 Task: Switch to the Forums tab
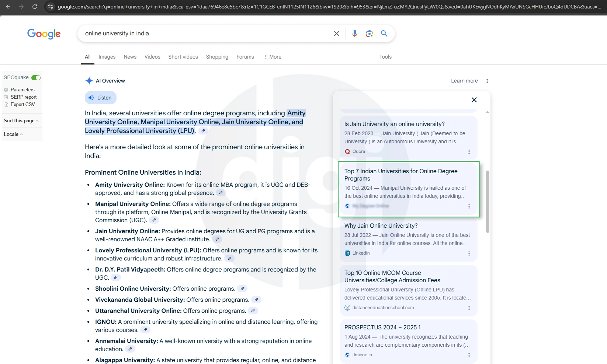pos(245,57)
